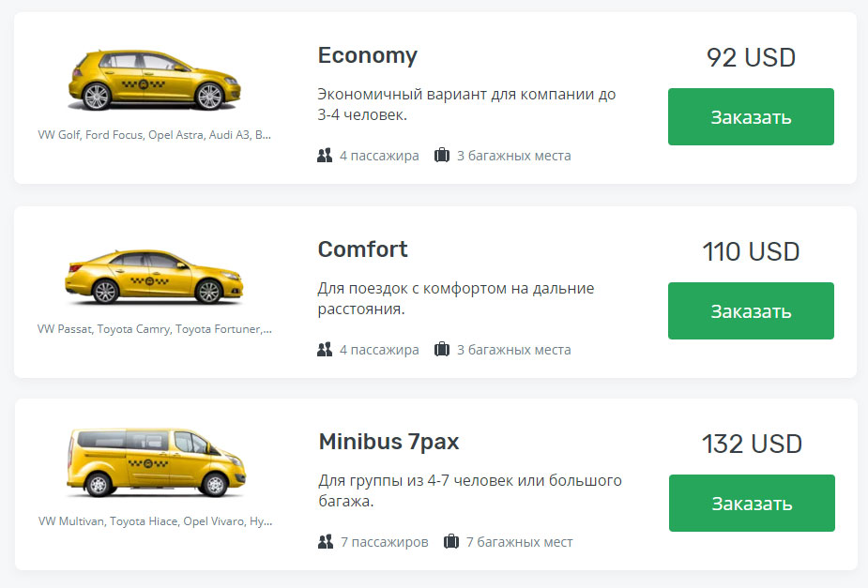Image resolution: width=868 pixels, height=588 pixels.
Task: Click the luggage icon in Comfort card
Action: pos(442,350)
